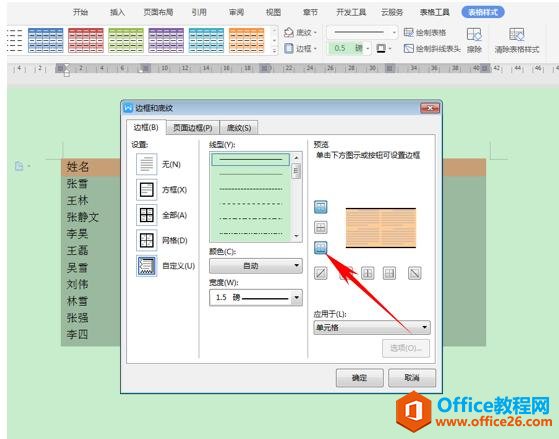
Task: Open the 表格样式 ribbon tab
Action: point(483,12)
